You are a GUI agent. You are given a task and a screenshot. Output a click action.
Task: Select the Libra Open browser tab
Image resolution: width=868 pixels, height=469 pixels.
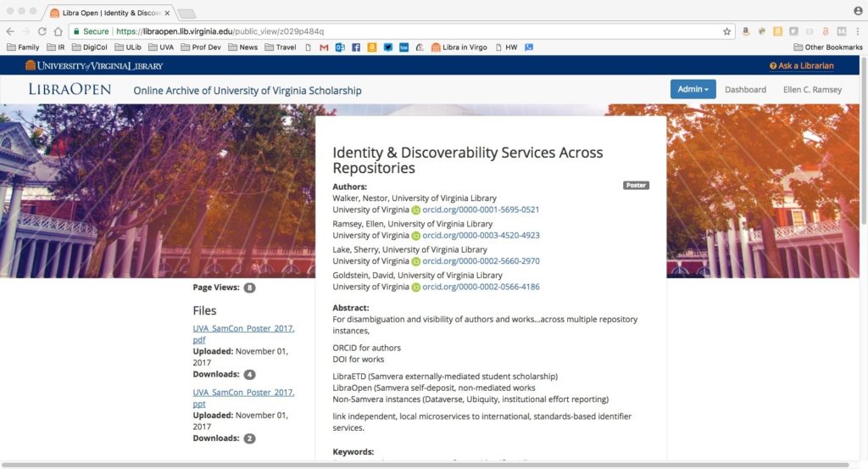pos(110,13)
